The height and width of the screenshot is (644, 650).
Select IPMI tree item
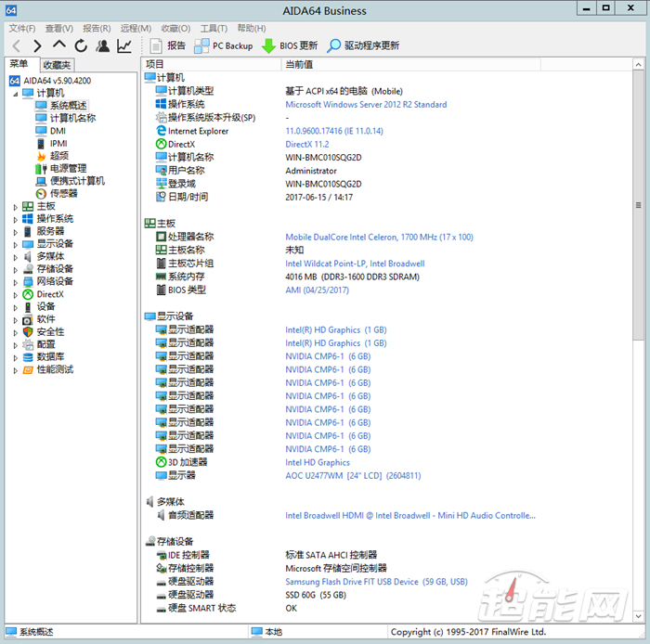pyautogui.click(x=58, y=143)
